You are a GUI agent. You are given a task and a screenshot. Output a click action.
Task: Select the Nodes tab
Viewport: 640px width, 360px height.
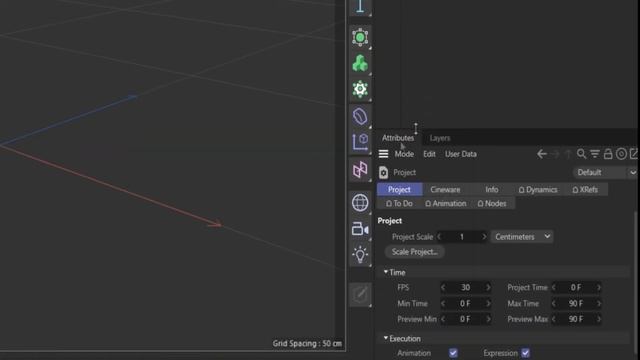pos(492,203)
